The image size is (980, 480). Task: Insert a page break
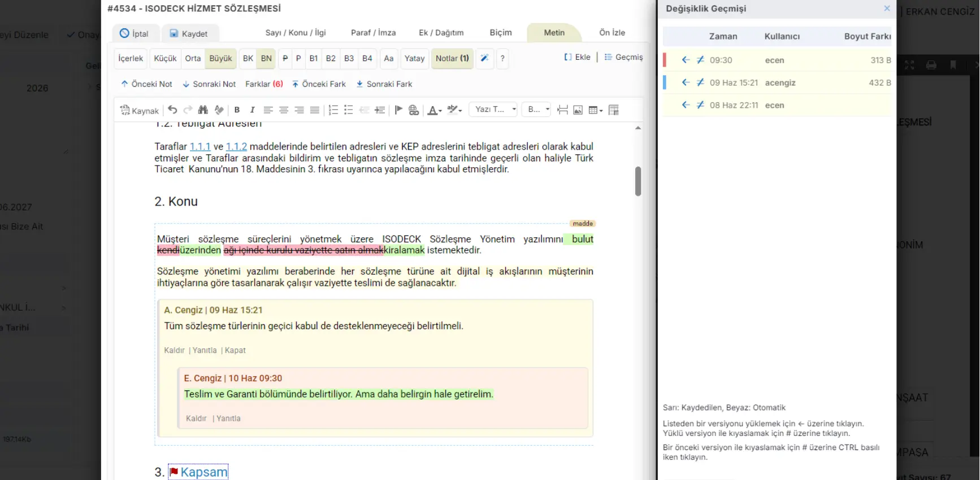click(562, 110)
